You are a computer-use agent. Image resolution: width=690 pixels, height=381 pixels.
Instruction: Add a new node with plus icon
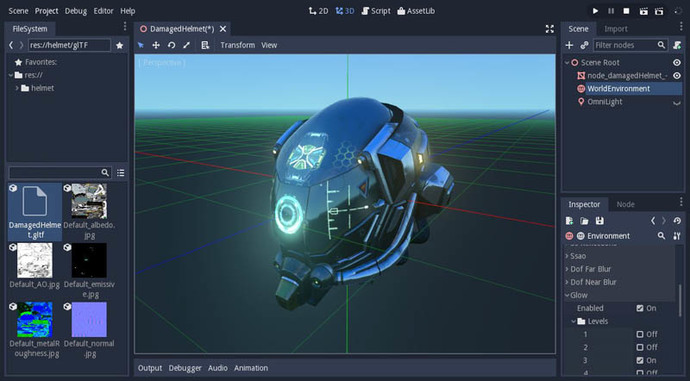click(x=569, y=45)
